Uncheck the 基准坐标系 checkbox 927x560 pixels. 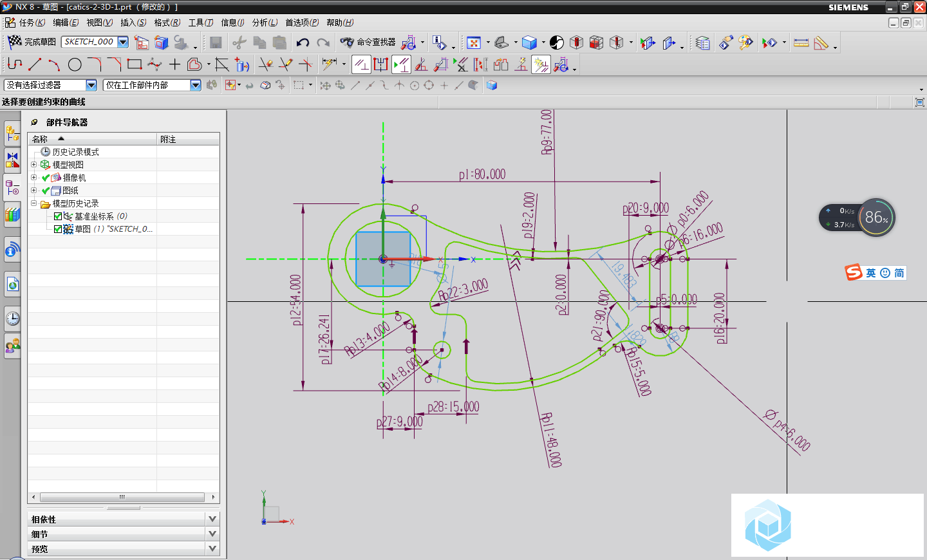[x=58, y=216]
